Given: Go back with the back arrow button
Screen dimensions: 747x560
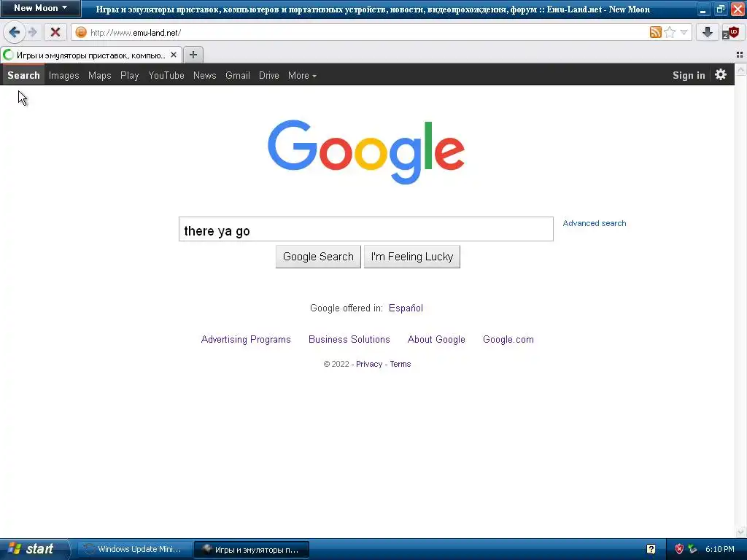Looking at the screenshot, I should pos(14,32).
